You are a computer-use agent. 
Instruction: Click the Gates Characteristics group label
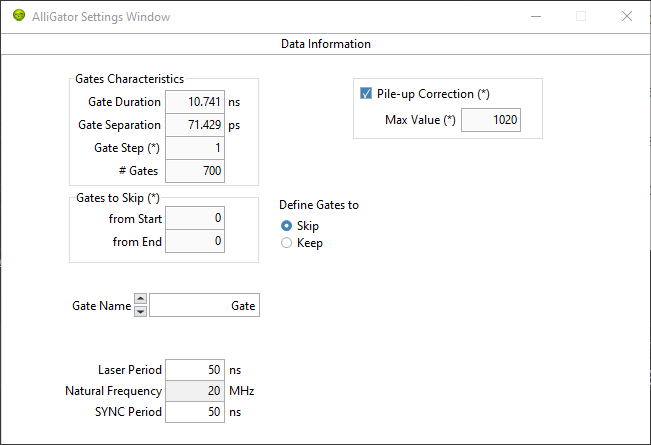pos(130,79)
